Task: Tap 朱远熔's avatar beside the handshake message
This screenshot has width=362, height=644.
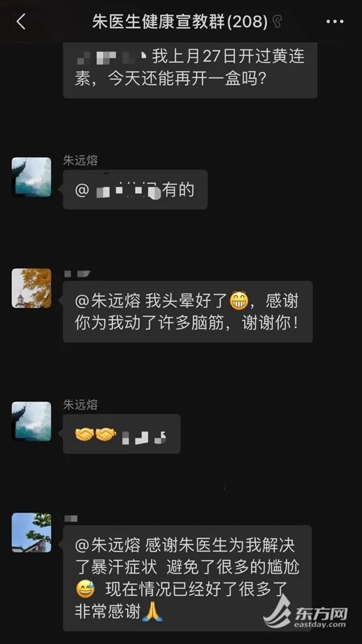Action: pos(31,421)
